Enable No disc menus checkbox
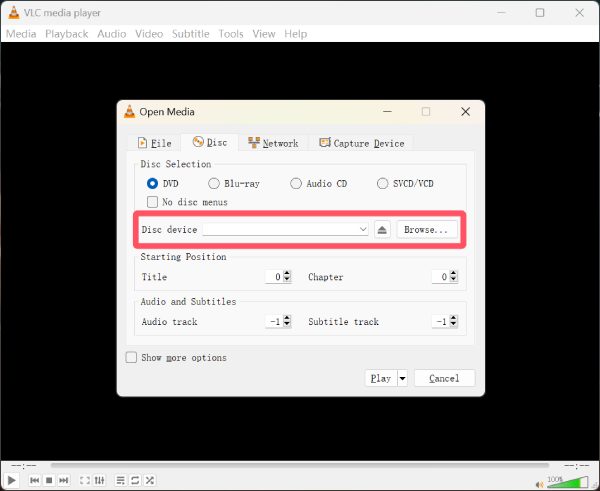 pyautogui.click(x=152, y=202)
